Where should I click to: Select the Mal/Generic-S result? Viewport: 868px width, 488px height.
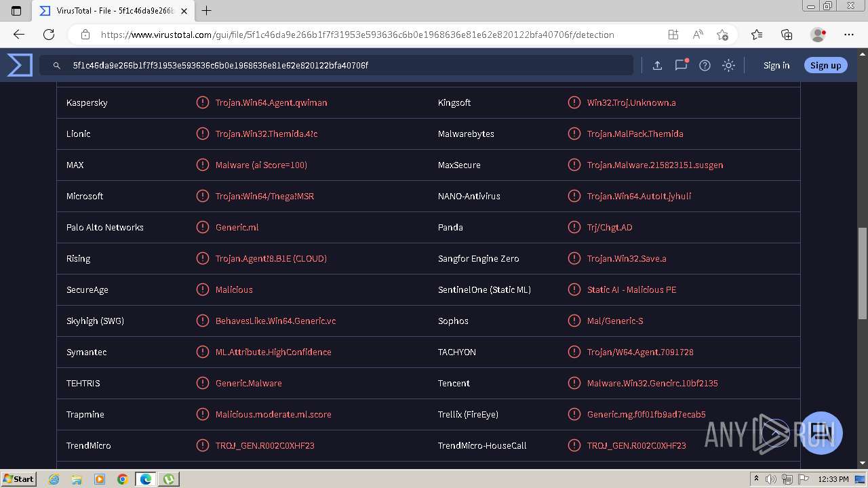tap(615, 321)
